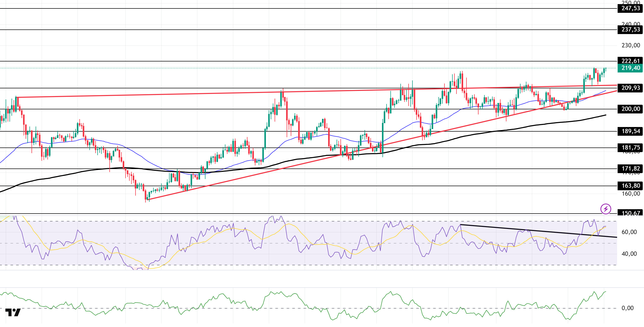
Task: Select the 171,82 horizontal line label
Action: (630, 169)
